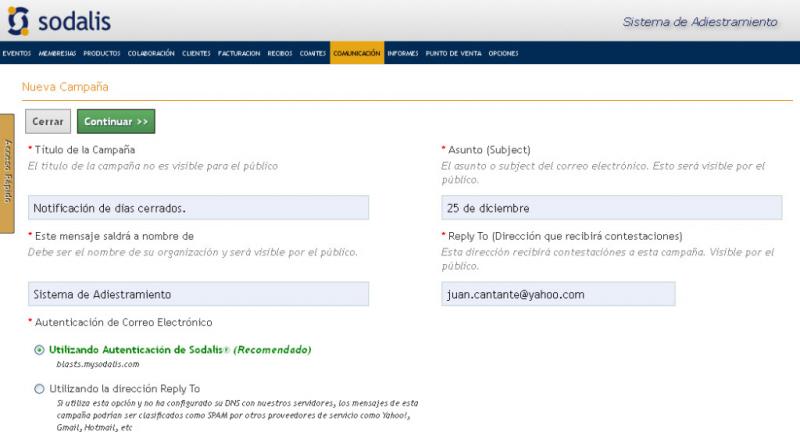Open the Colaboración menu
800x432 pixels.
pyautogui.click(x=151, y=53)
